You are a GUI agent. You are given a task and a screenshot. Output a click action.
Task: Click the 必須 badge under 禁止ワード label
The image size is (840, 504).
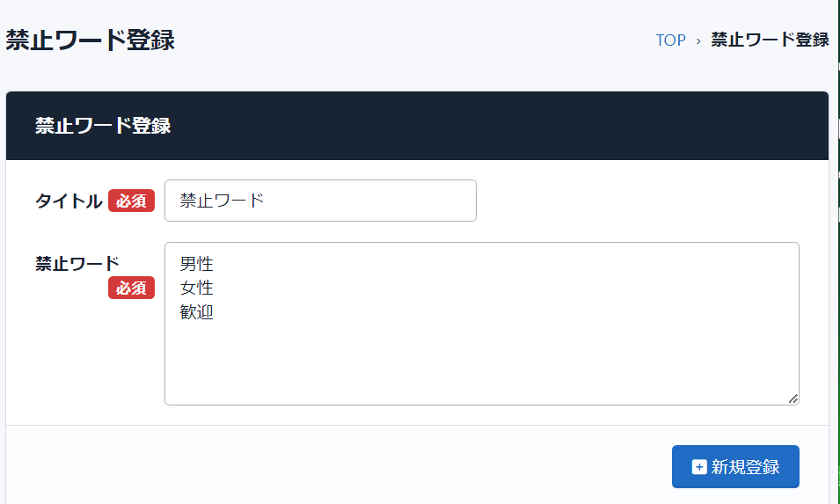131,288
